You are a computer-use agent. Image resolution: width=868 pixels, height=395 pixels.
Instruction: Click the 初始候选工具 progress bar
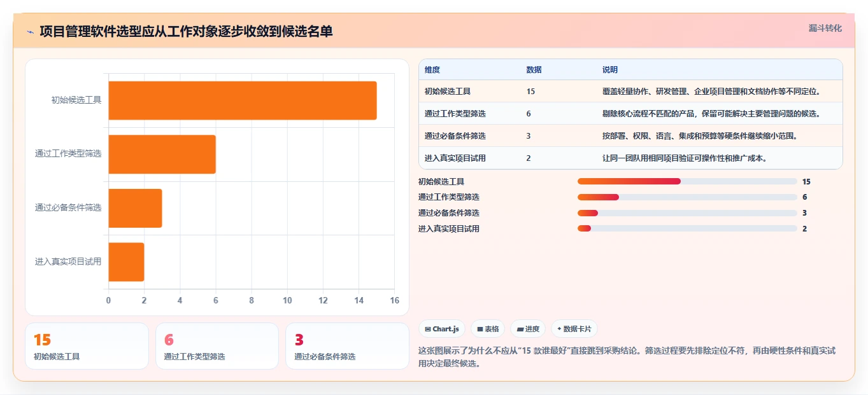coord(687,181)
